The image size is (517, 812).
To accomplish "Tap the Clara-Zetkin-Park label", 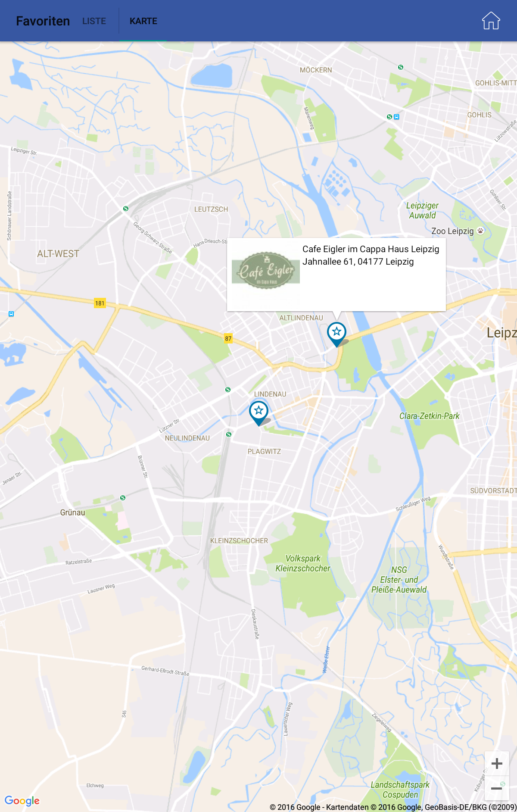I will [429, 416].
